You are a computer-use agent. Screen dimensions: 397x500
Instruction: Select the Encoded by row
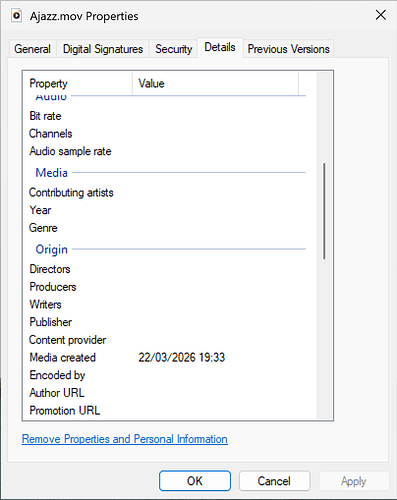167,375
